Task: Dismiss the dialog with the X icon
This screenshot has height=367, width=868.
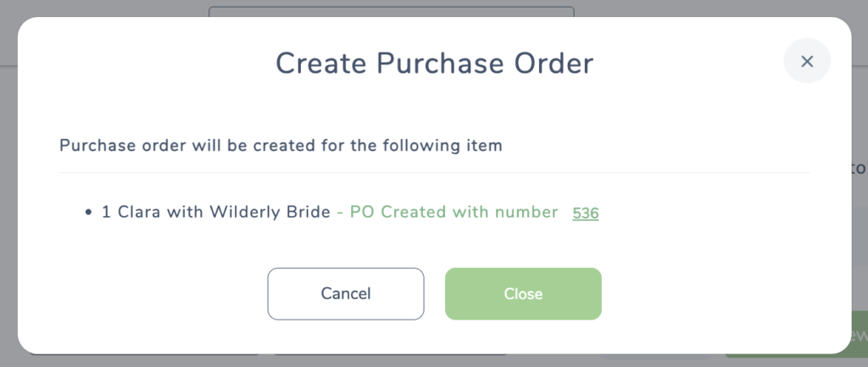Action: 807,61
